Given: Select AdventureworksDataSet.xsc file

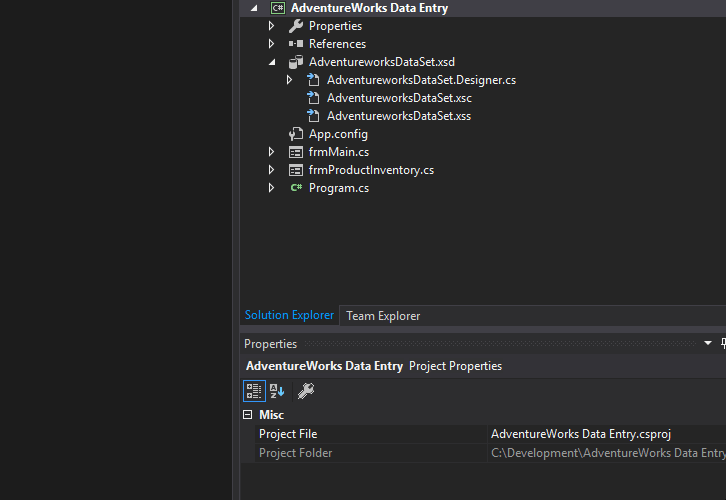Looking at the screenshot, I should point(399,98).
